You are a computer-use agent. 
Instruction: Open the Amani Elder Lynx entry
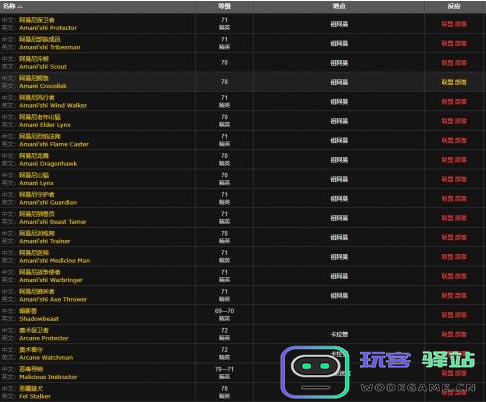pos(45,125)
